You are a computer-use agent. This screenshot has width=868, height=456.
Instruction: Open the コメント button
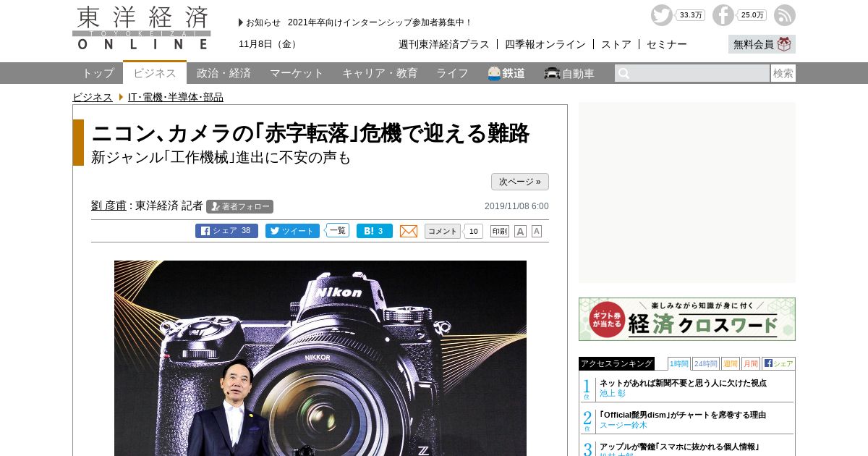(x=442, y=231)
